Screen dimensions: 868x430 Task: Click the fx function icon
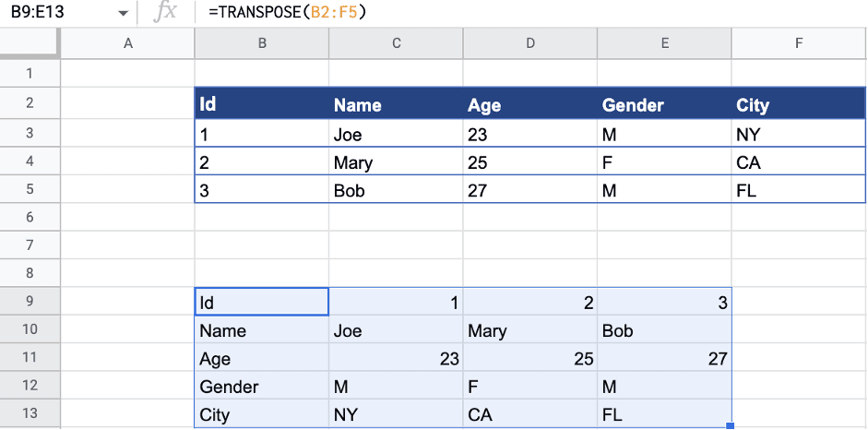click(x=167, y=13)
